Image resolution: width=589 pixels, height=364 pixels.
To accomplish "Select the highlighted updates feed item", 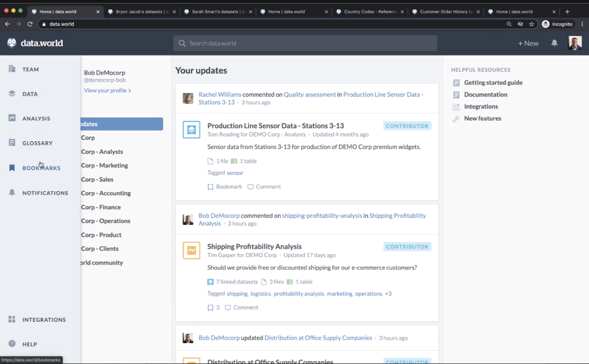I will coord(122,124).
